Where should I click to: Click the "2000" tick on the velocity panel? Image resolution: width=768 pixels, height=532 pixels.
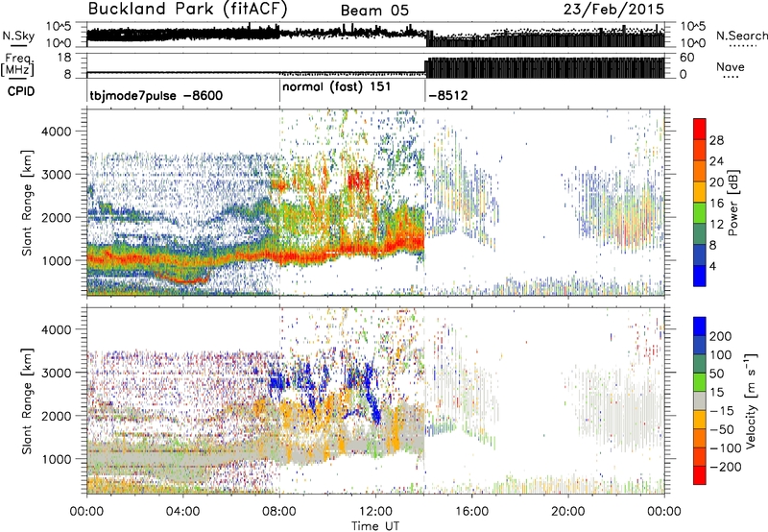pos(56,417)
